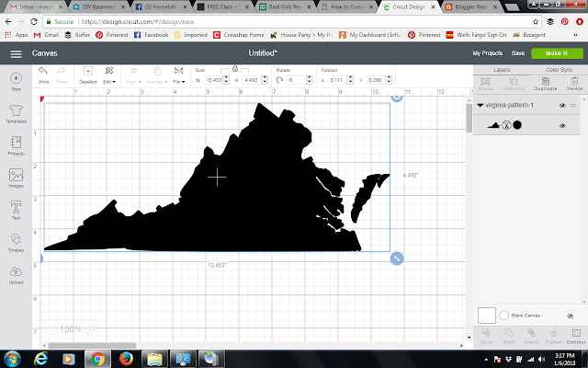Switch to the Blogger browser tab
Image resolution: width=588 pixels, height=368 pixels.
point(470,6)
